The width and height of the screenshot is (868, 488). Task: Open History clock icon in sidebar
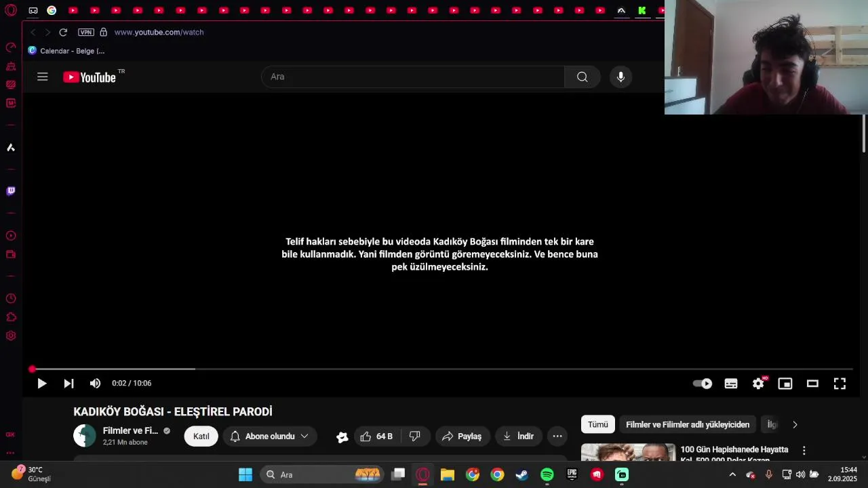click(11, 299)
